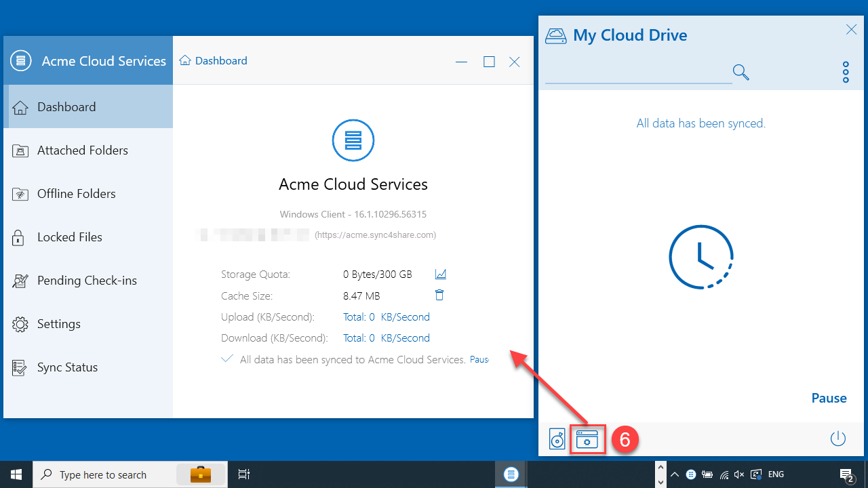Open management console window-gear icon

click(x=587, y=440)
